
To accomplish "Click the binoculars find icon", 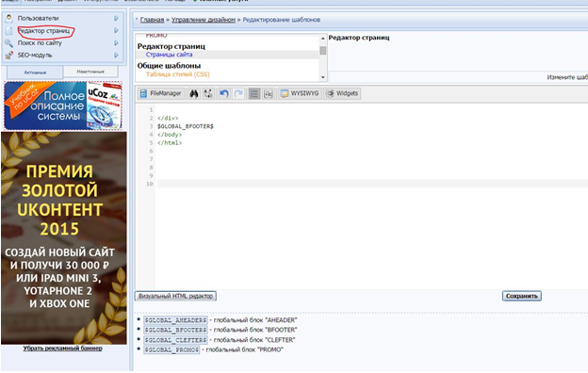I will [193, 93].
